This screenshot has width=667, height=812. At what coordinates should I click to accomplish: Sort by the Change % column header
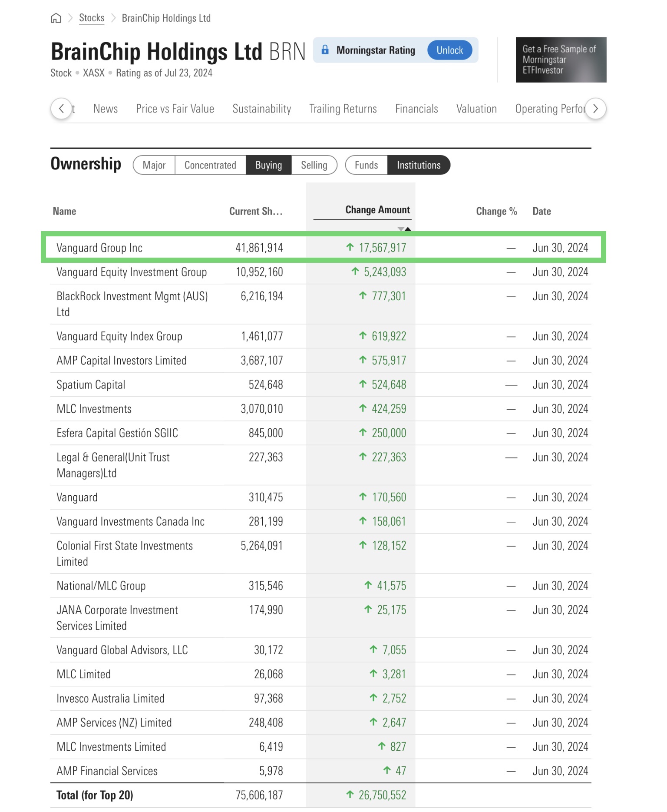[496, 212]
